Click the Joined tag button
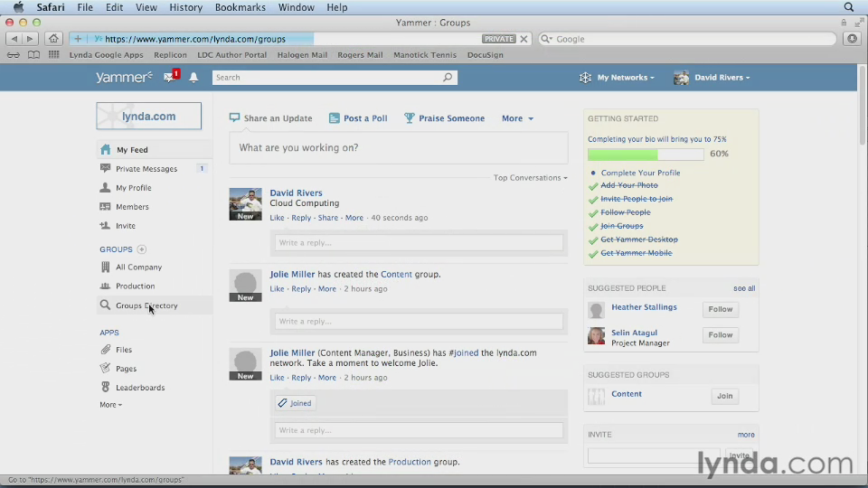This screenshot has width=868, height=488. click(x=295, y=403)
